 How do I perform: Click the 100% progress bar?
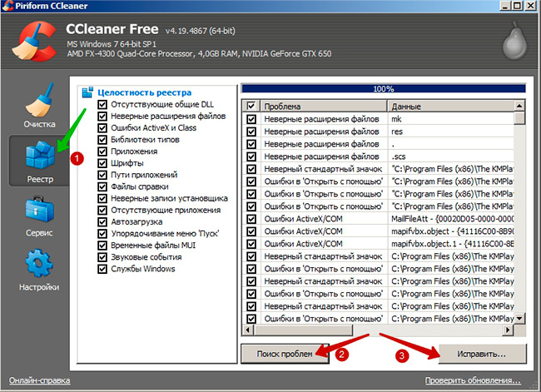click(x=383, y=88)
